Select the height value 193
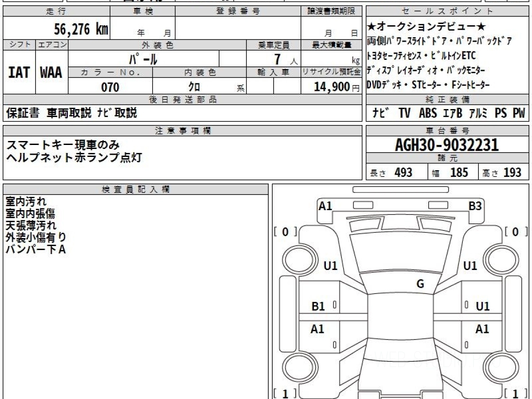The width and height of the screenshot is (532, 399). [512, 172]
